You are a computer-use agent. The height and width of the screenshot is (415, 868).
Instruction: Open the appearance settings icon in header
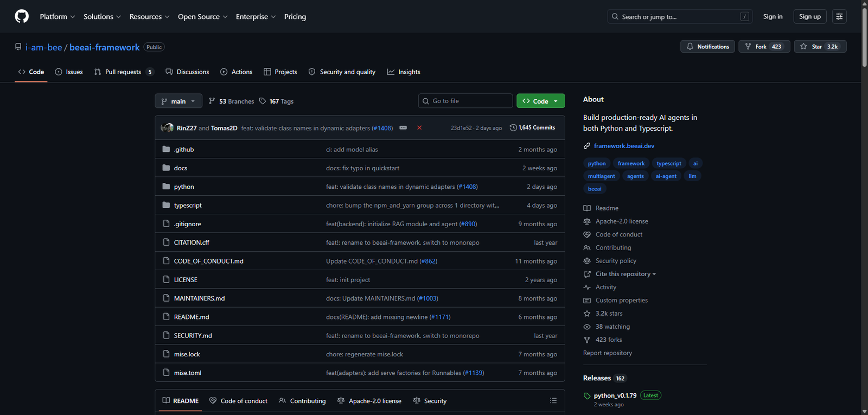pos(839,16)
